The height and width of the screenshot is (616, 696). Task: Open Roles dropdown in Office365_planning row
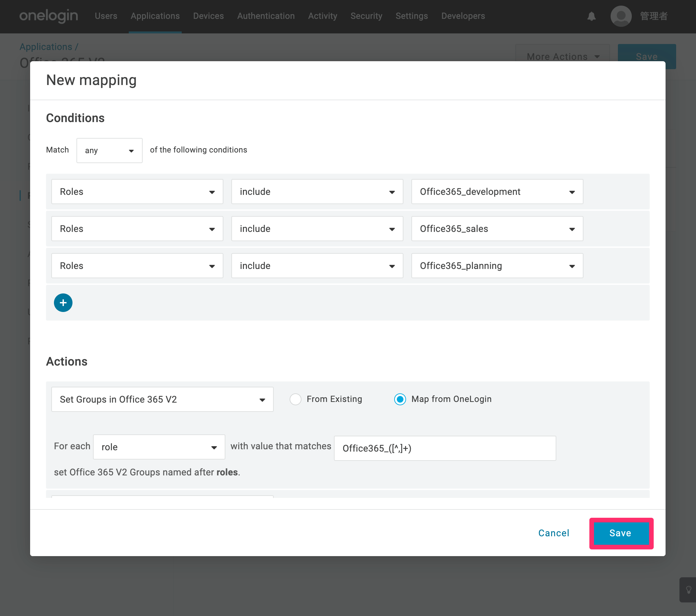tap(137, 266)
